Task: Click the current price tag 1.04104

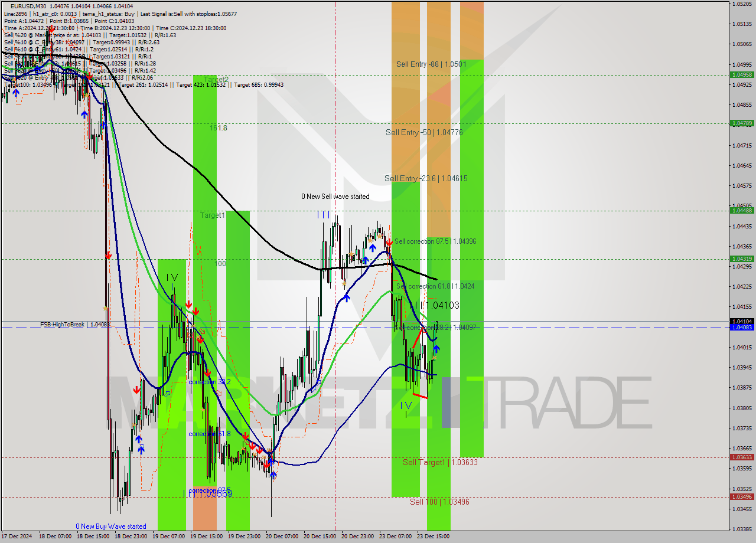Action: tap(742, 321)
